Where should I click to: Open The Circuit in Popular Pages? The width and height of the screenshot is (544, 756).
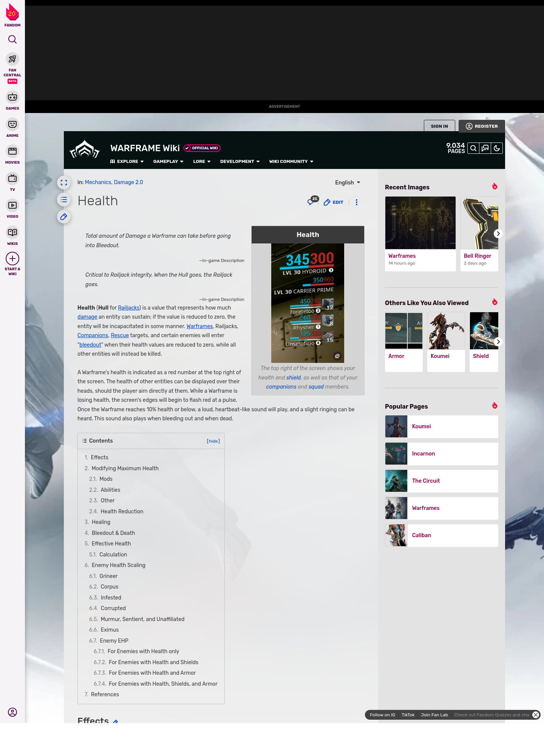click(442, 481)
